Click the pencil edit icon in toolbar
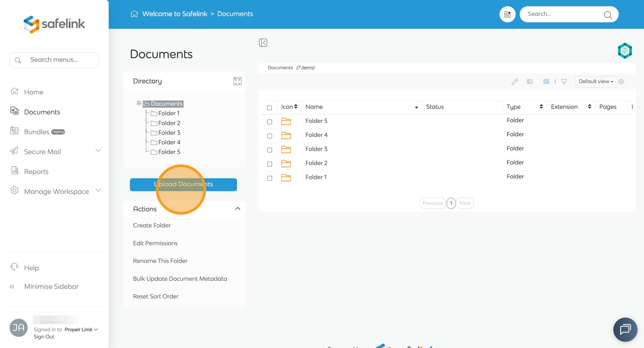This screenshot has width=644, height=348. point(515,81)
